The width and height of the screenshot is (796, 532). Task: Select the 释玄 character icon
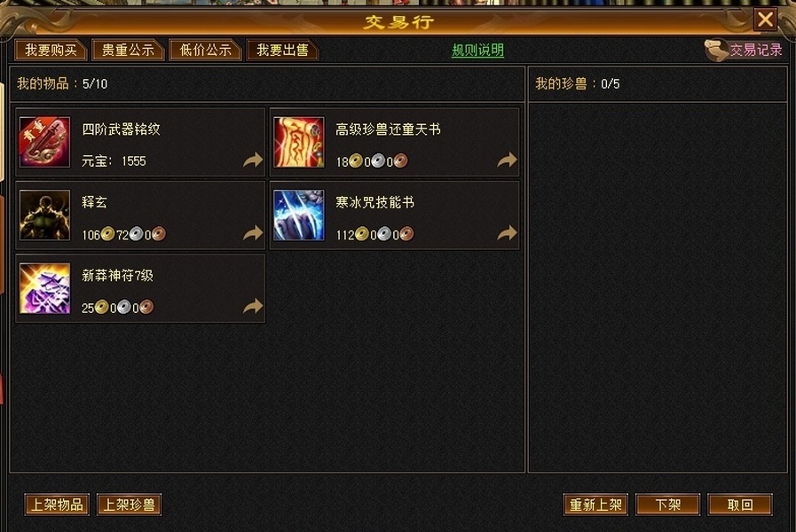(44, 215)
